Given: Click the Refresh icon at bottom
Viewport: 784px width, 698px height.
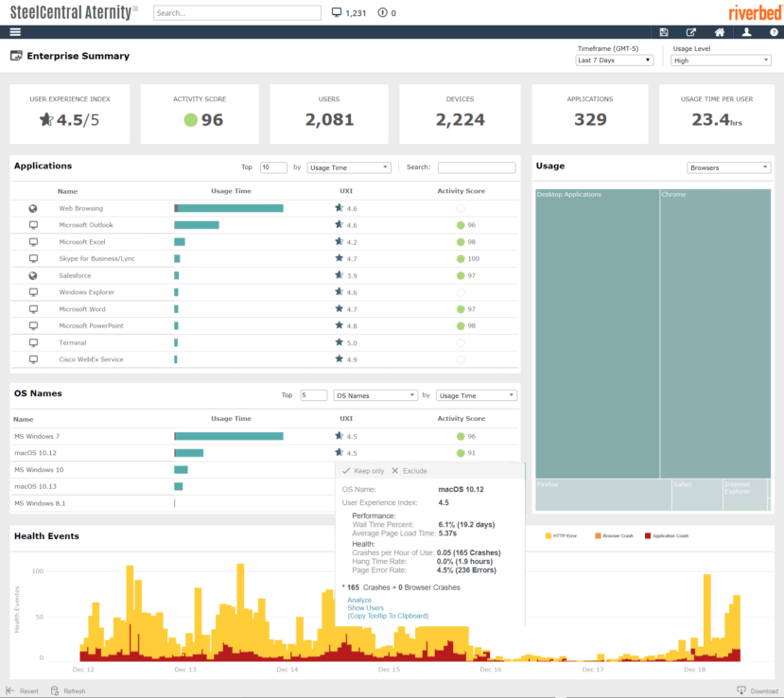Looking at the screenshot, I should (x=55, y=690).
